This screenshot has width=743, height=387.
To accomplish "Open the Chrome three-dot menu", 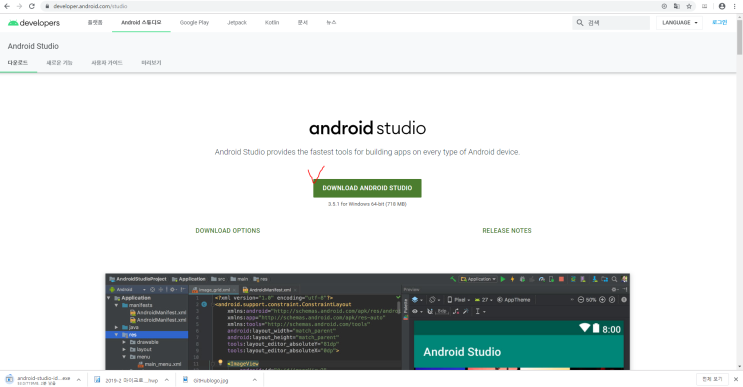I will [x=734, y=6].
